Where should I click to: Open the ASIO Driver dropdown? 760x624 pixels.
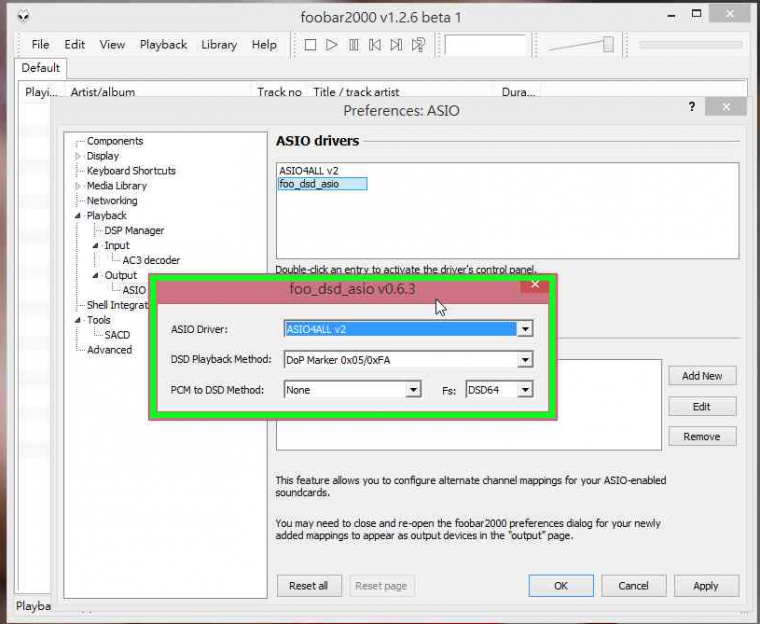pyautogui.click(x=525, y=329)
